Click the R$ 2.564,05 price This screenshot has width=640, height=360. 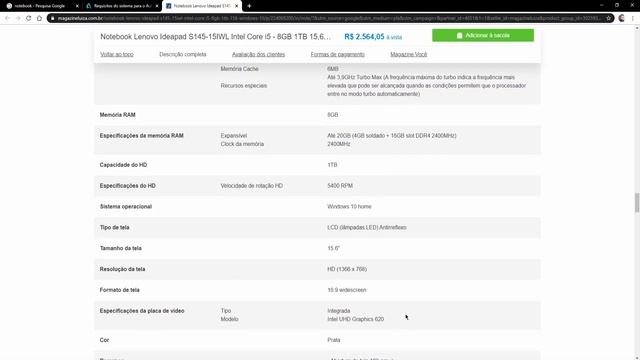click(x=364, y=37)
